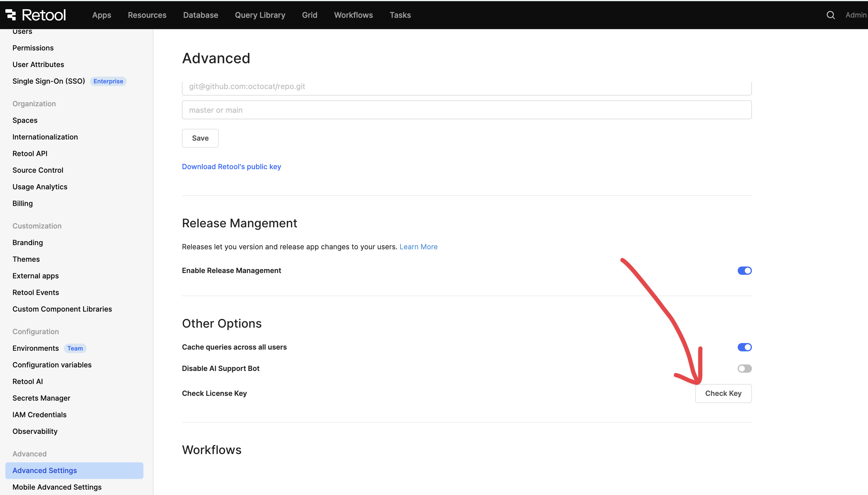Toggle Enable Release Management switch
The width and height of the screenshot is (868, 495).
tap(744, 271)
